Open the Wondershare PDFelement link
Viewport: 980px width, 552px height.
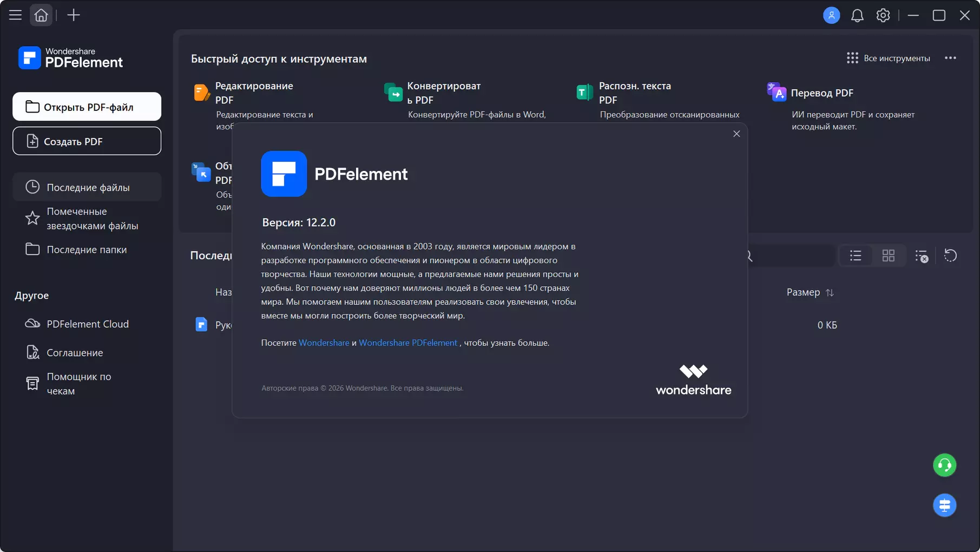408,343
